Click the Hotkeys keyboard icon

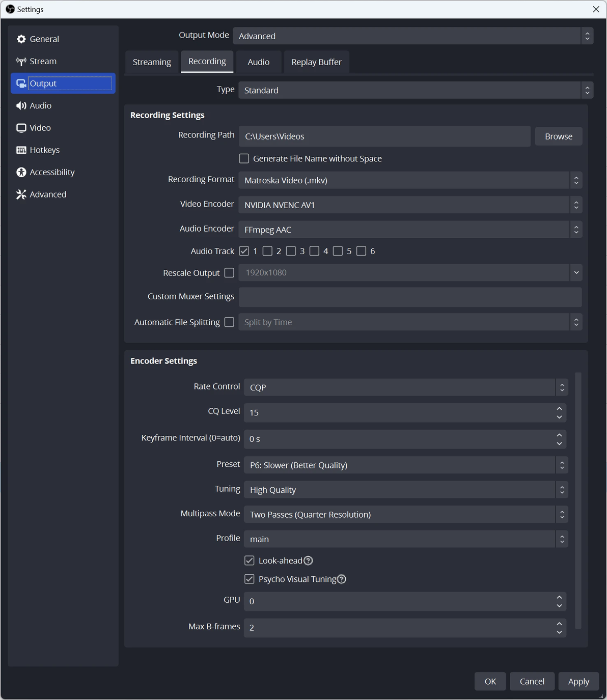coord(21,150)
